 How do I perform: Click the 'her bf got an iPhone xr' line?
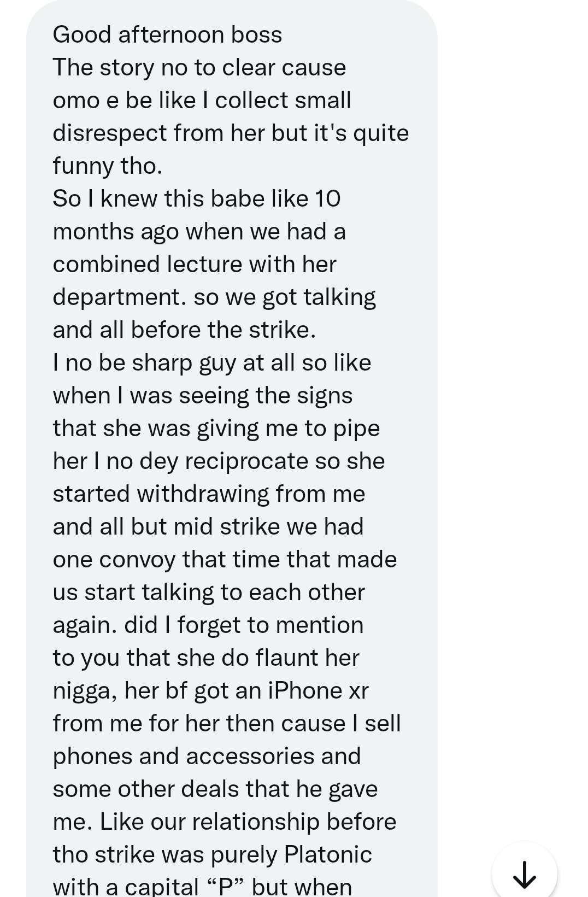(246, 691)
